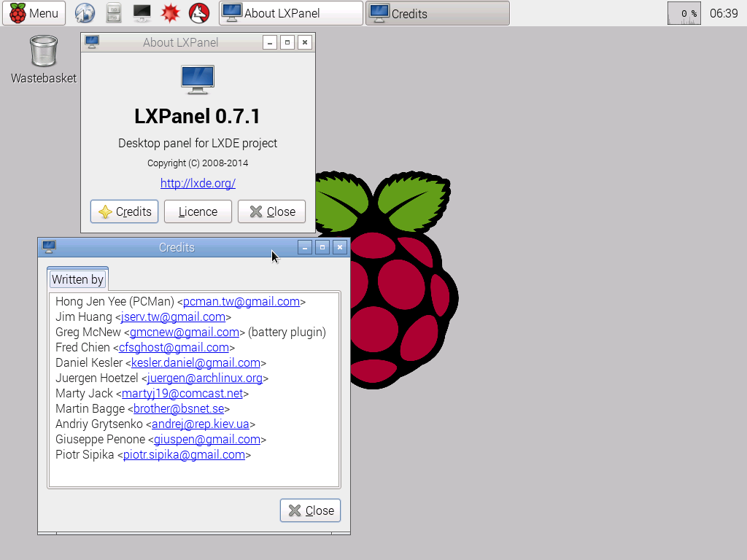Open the Raspberry Pi Menu button
This screenshot has height=560, width=747.
tap(33, 13)
